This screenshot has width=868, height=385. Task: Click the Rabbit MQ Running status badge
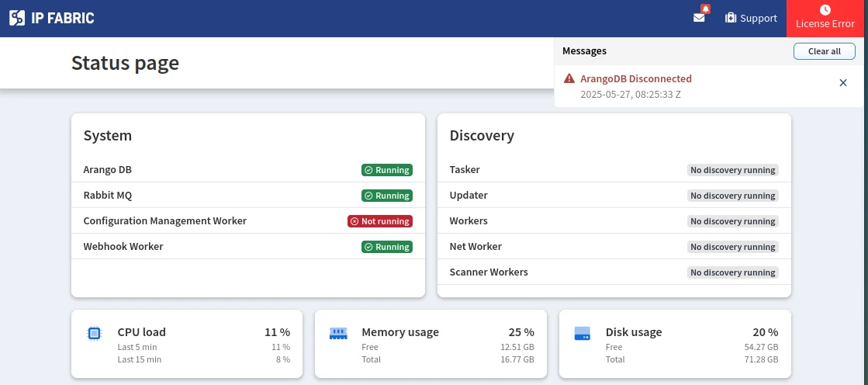pos(386,196)
